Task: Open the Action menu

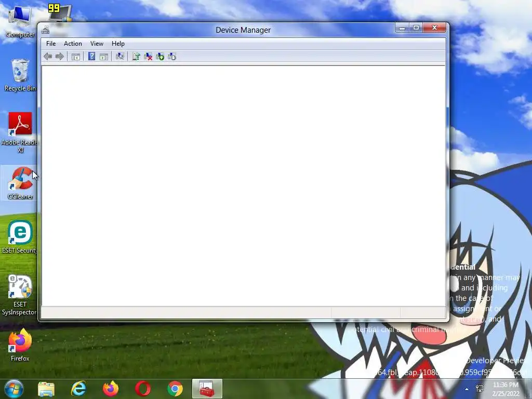Action: (73, 44)
